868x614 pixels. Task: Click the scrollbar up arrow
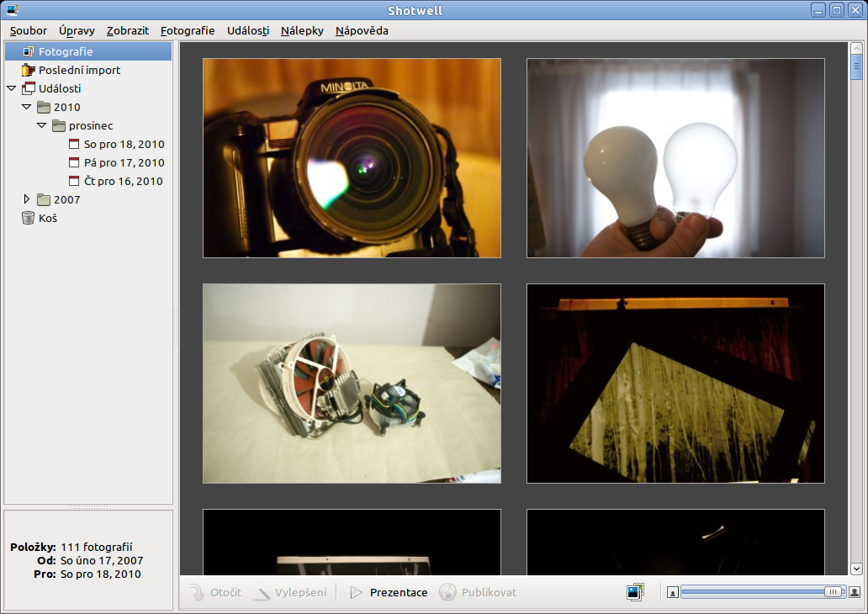click(x=856, y=49)
